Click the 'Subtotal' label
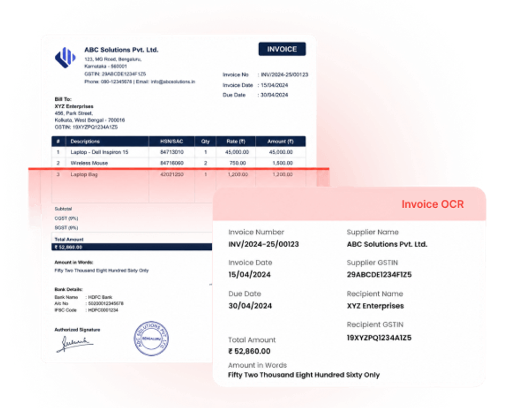Viewport: 532px width, 408px height. pos(63,209)
